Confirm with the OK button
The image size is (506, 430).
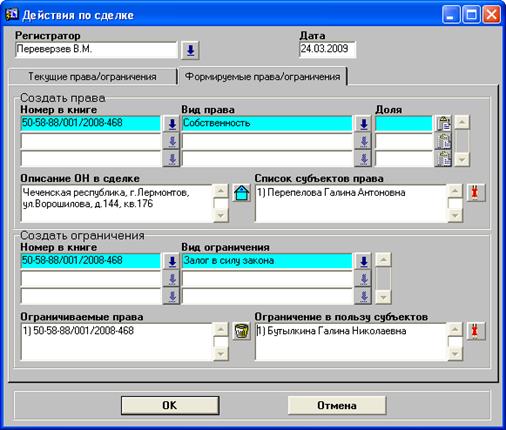170,405
